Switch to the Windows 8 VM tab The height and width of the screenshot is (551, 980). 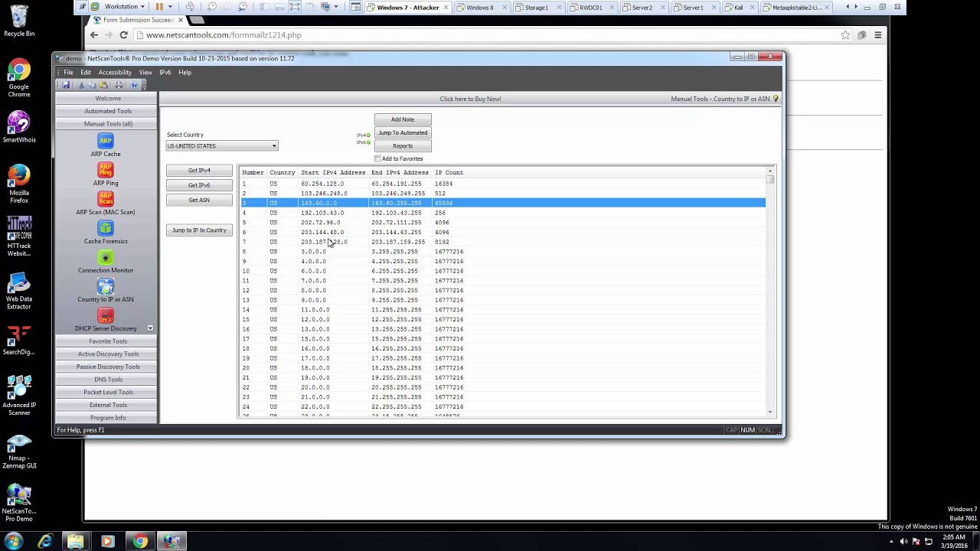click(x=480, y=7)
